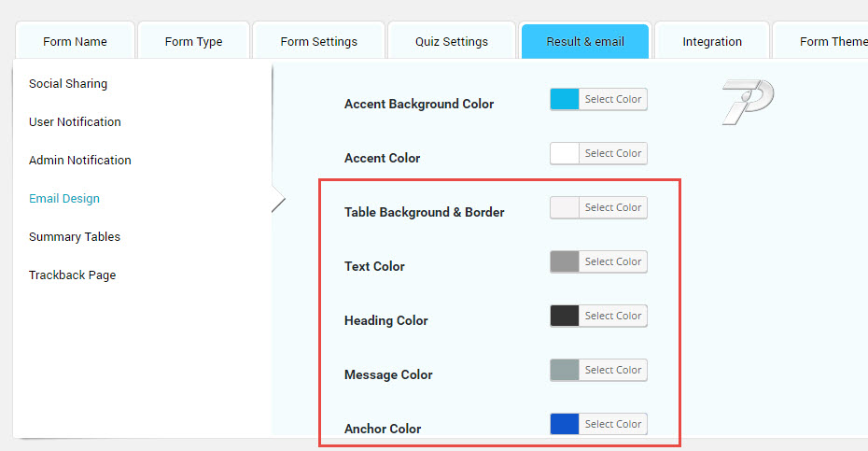
Task: Click the gray Text Color swatch
Action: 565,261
